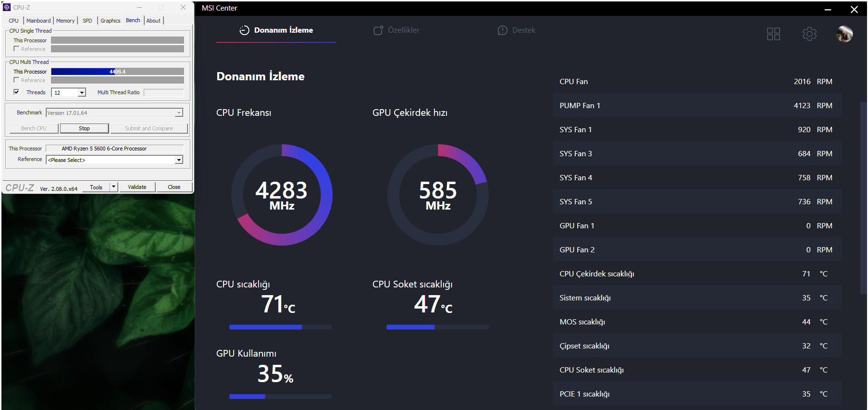Select the CPU Fan row

coord(697,81)
